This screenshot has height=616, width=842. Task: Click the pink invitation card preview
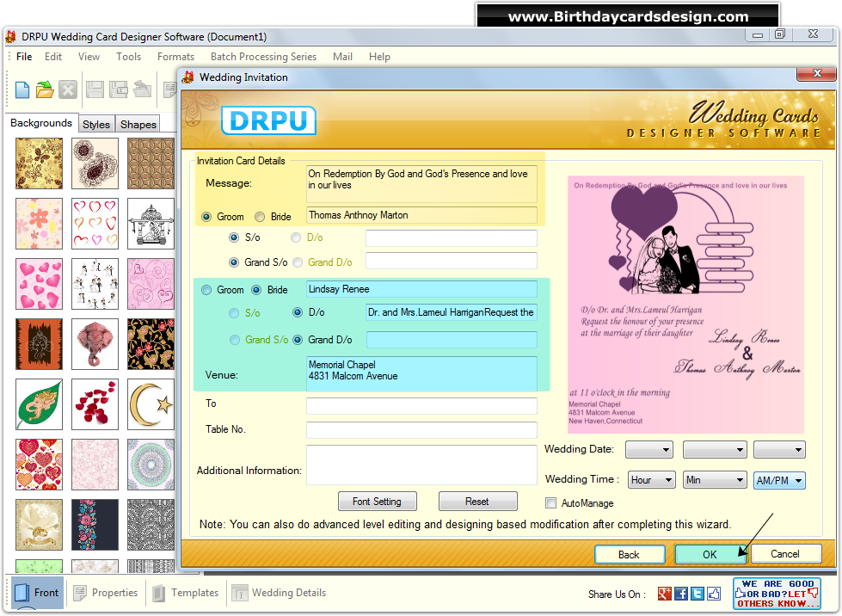pos(685,305)
